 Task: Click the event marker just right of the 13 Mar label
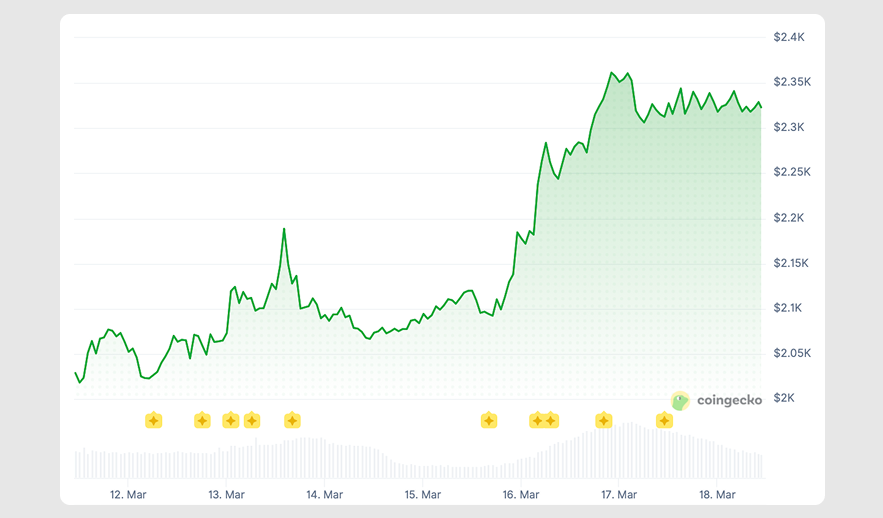(252, 420)
